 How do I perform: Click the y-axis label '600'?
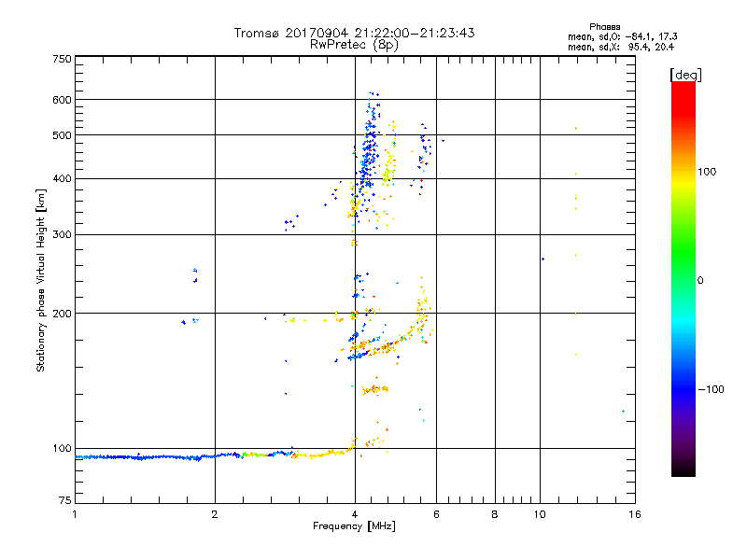[62, 100]
